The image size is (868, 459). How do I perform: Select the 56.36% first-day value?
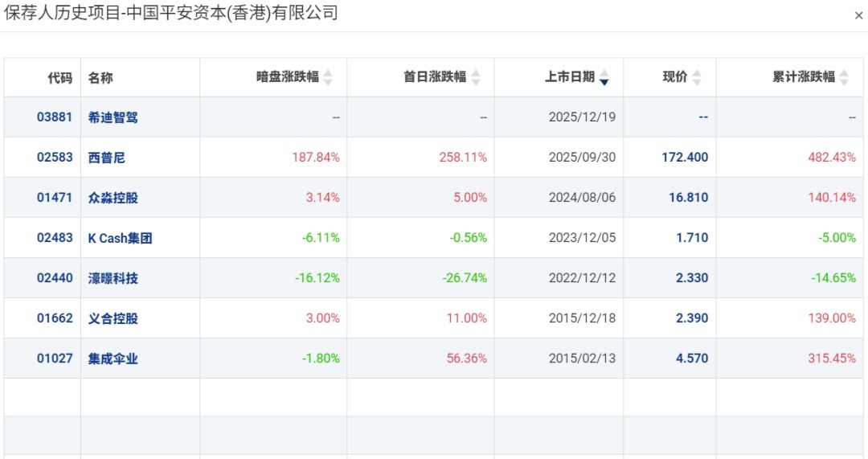pos(467,359)
